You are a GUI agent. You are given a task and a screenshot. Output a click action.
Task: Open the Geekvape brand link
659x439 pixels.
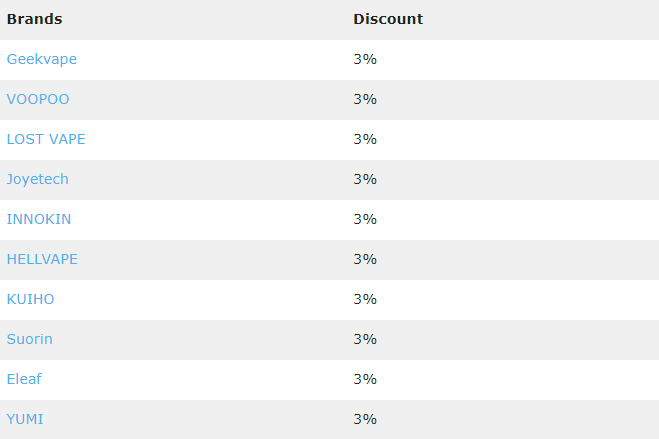pyautogui.click(x=42, y=59)
